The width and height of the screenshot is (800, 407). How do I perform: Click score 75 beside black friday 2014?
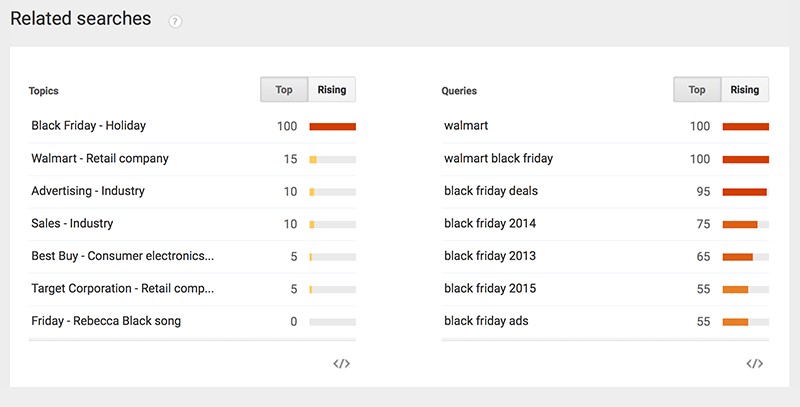[x=703, y=224]
